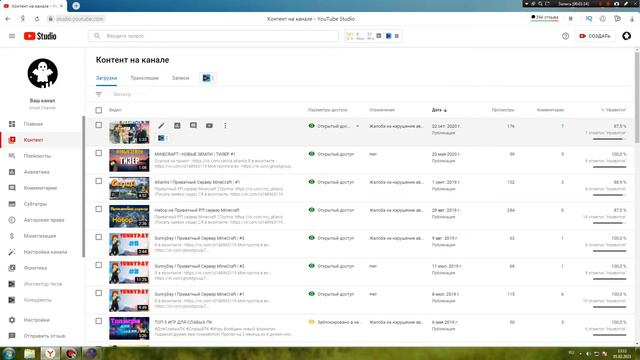This screenshot has width=640, height=360.
Task: Open the ТИЗЕР video thumbnail
Action: 129,160
